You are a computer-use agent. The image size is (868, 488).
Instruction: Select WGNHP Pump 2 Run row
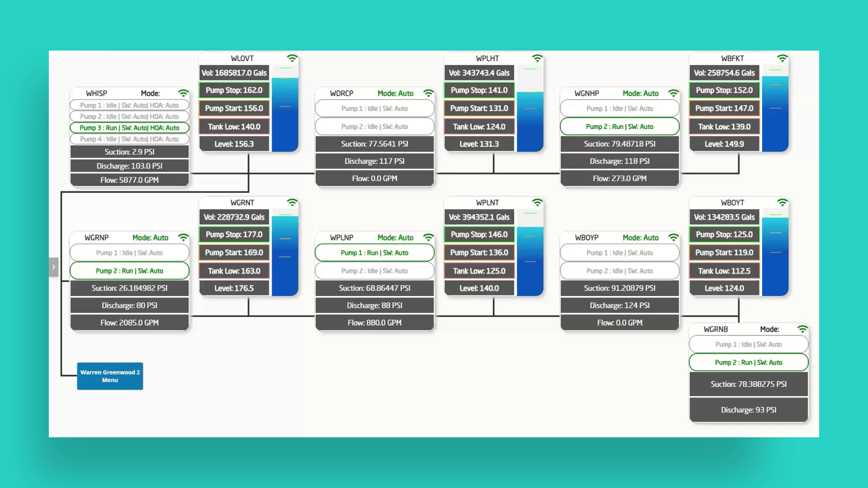619,127
